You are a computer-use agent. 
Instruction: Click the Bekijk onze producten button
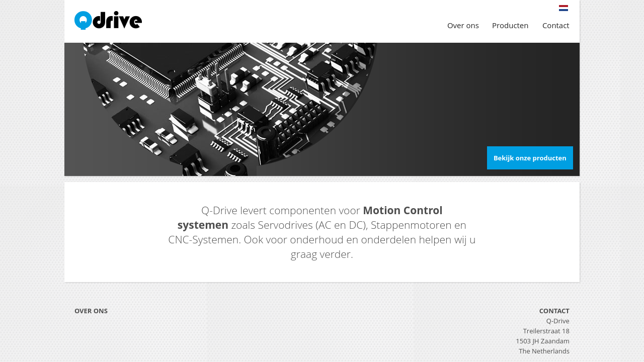(530, 158)
